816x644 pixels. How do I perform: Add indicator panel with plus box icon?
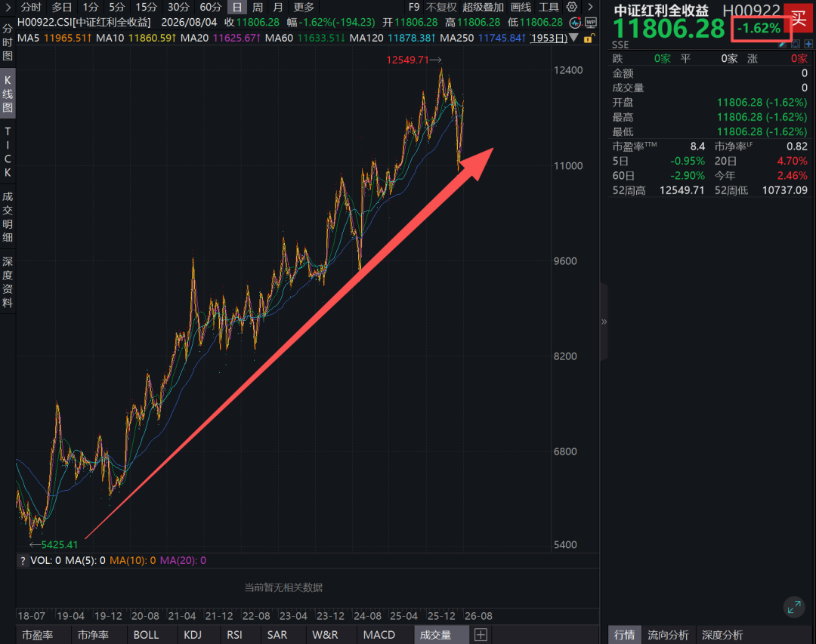coord(481,635)
